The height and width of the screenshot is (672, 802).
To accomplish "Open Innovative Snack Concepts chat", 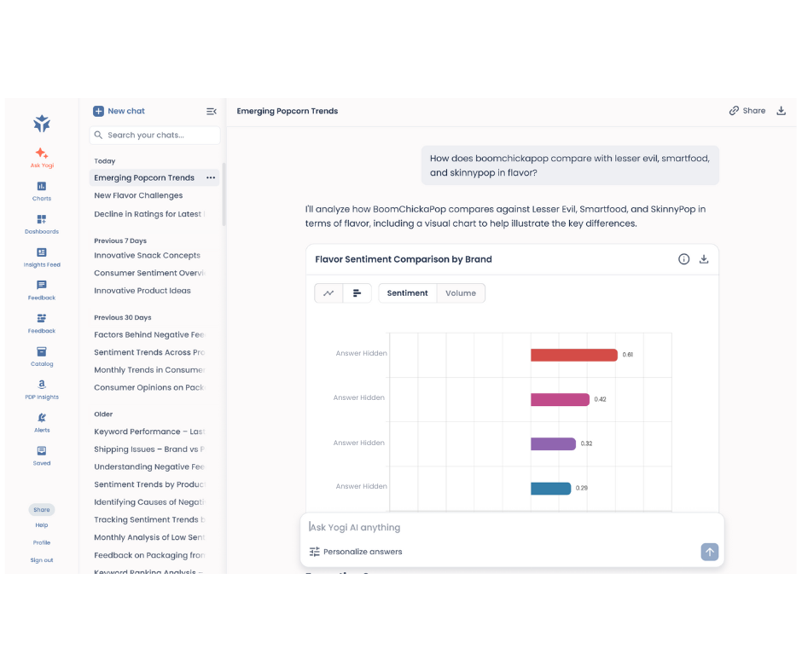I will [x=147, y=255].
